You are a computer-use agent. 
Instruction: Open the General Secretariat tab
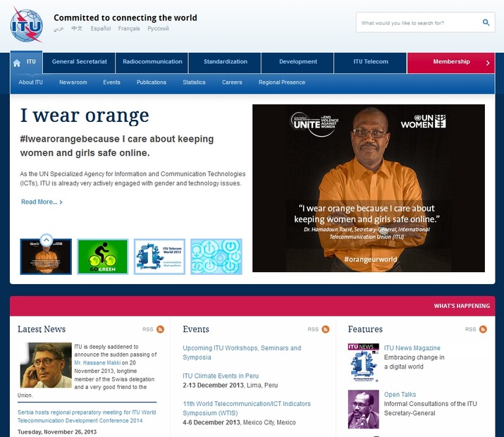coord(80,63)
